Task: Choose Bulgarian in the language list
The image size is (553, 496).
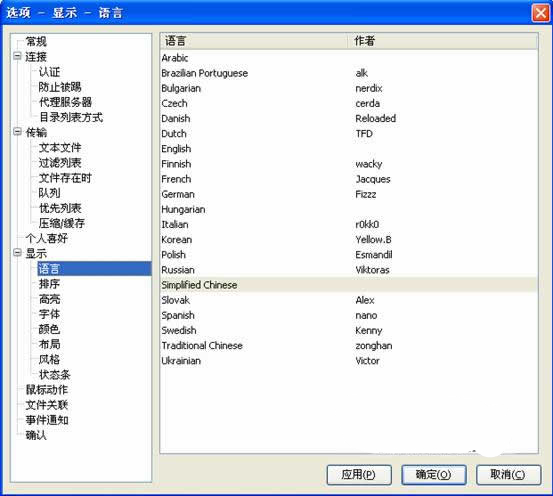Action: point(181,88)
